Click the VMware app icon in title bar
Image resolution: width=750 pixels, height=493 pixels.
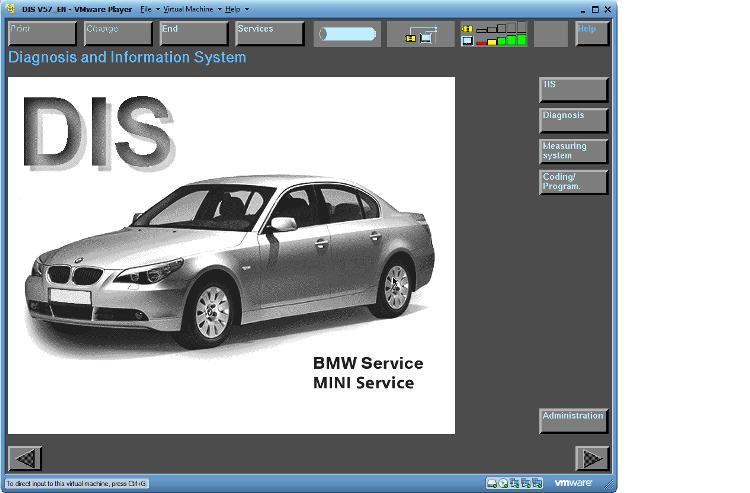pos(11,9)
